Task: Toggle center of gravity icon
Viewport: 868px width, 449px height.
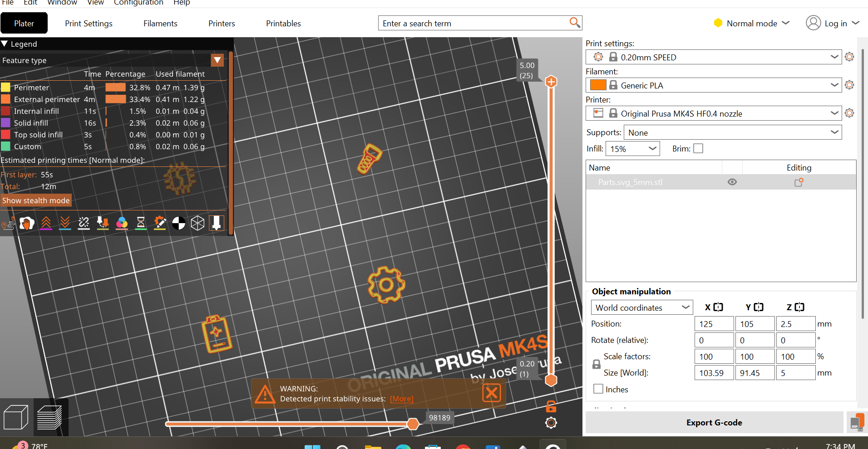Action: 179,223
